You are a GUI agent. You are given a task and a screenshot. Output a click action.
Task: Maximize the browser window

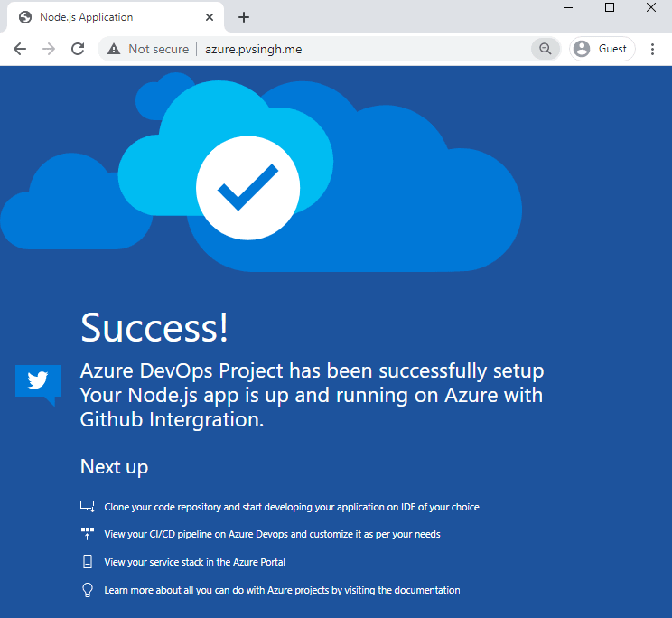610,7
